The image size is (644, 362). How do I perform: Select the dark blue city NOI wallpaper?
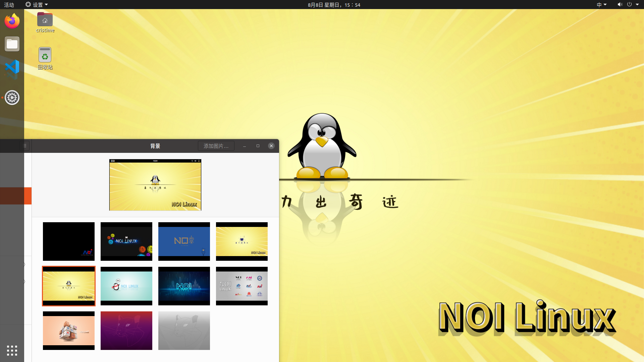[184, 286]
